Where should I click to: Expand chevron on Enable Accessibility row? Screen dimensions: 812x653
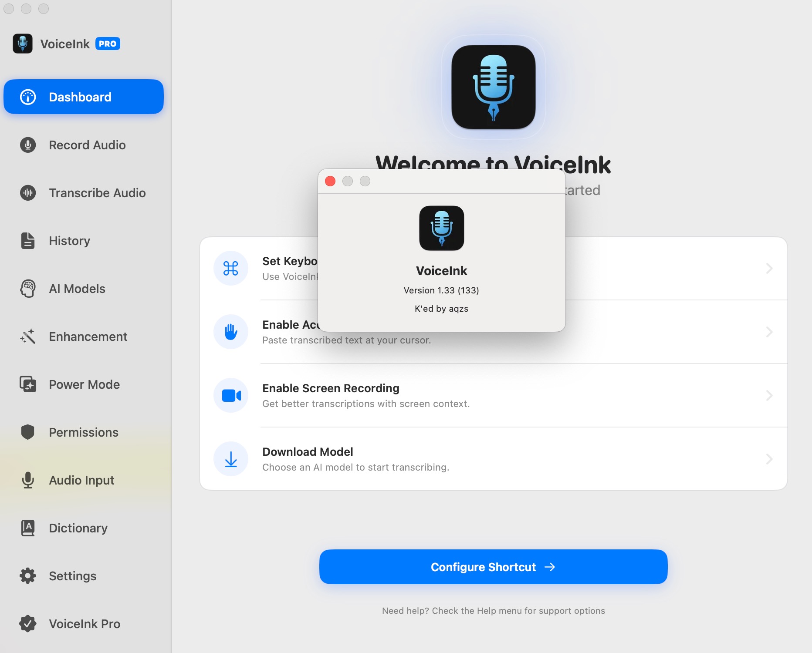pos(769,332)
